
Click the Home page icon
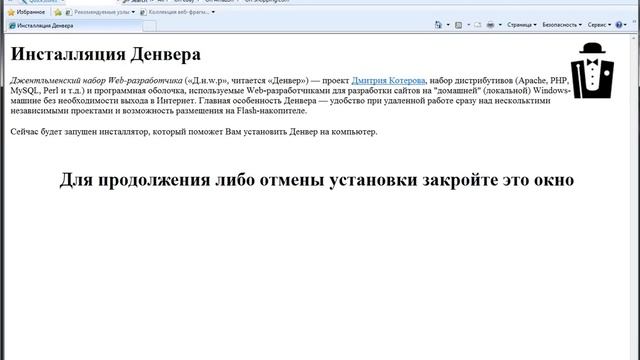pyautogui.click(x=438, y=25)
